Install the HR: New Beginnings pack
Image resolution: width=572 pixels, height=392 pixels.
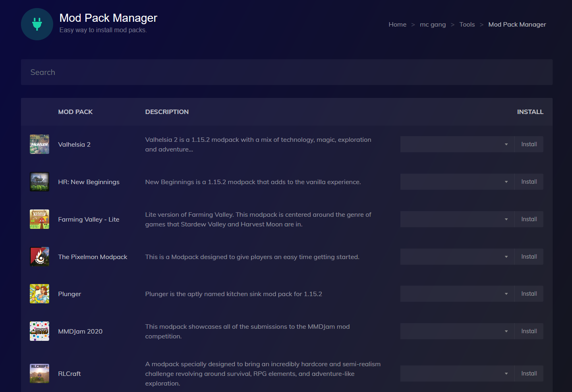529,182
